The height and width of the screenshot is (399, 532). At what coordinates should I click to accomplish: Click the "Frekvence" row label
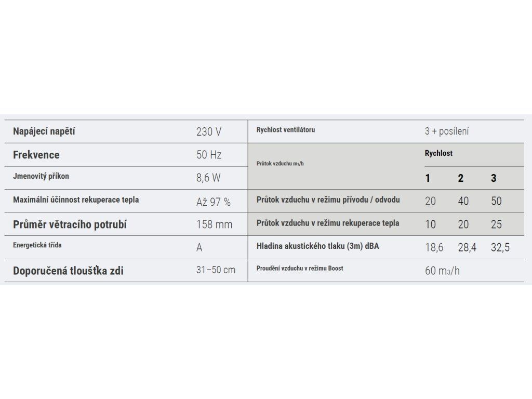coord(36,155)
